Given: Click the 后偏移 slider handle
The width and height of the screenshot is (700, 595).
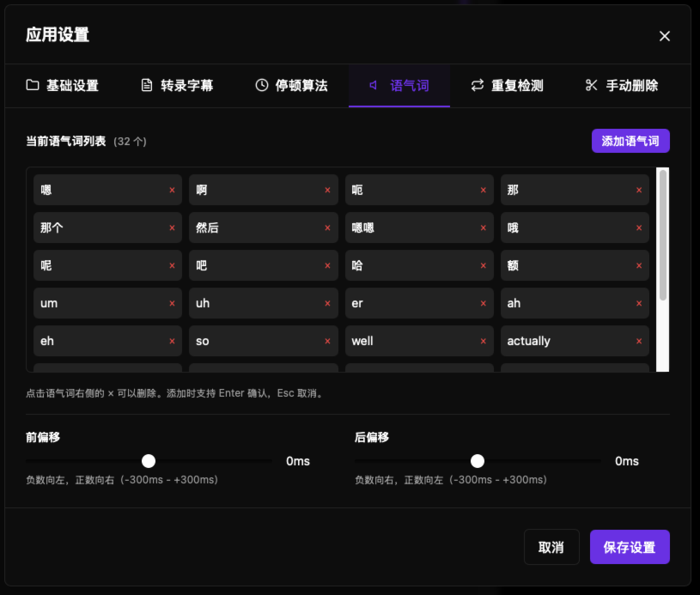Looking at the screenshot, I should (478, 461).
